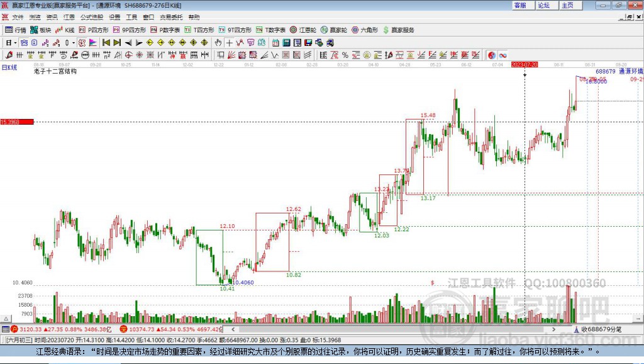The height and width of the screenshot is (364, 644).
Task: Open the 六角形 hexagon tool
Action: point(365,30)
